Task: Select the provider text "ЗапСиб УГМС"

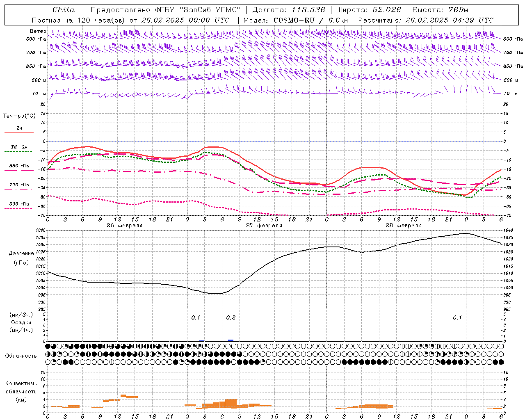Action: 210,10
